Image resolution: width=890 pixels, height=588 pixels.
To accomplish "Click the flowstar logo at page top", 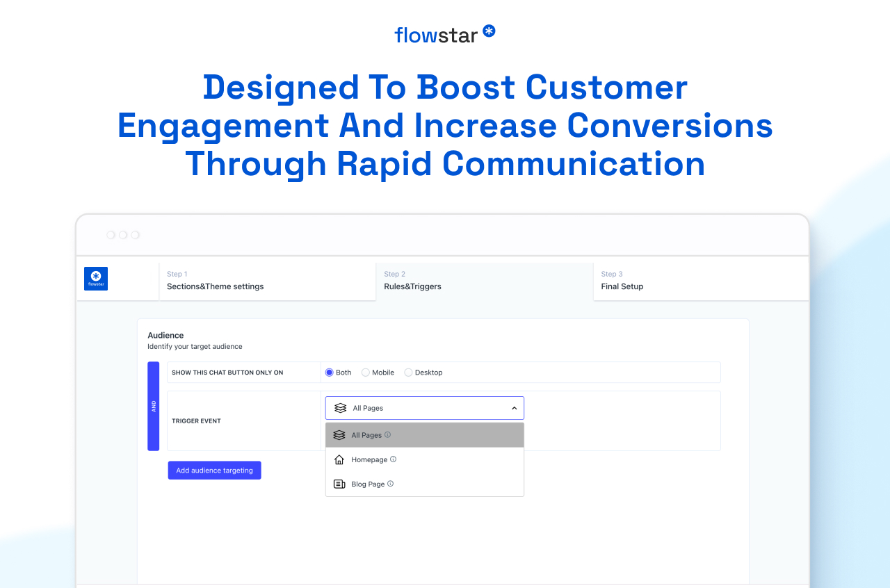I will click(x=444, y=34).
